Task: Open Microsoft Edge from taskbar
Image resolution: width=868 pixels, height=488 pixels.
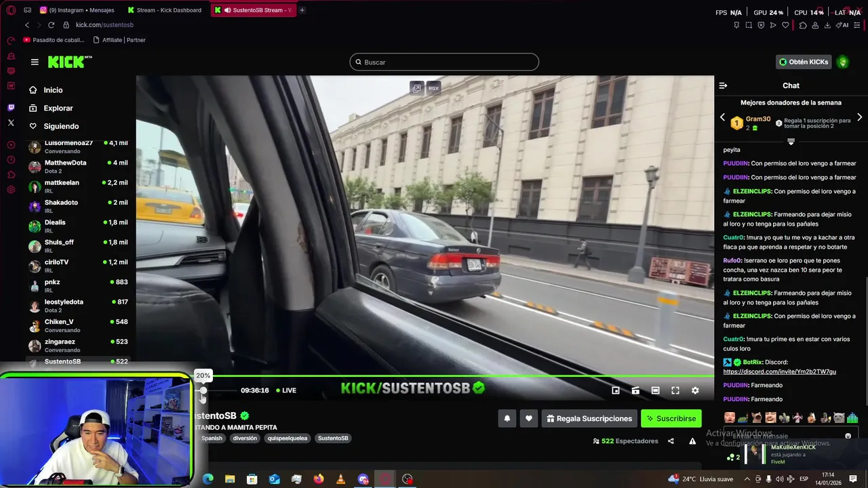Action: point(208,479)
